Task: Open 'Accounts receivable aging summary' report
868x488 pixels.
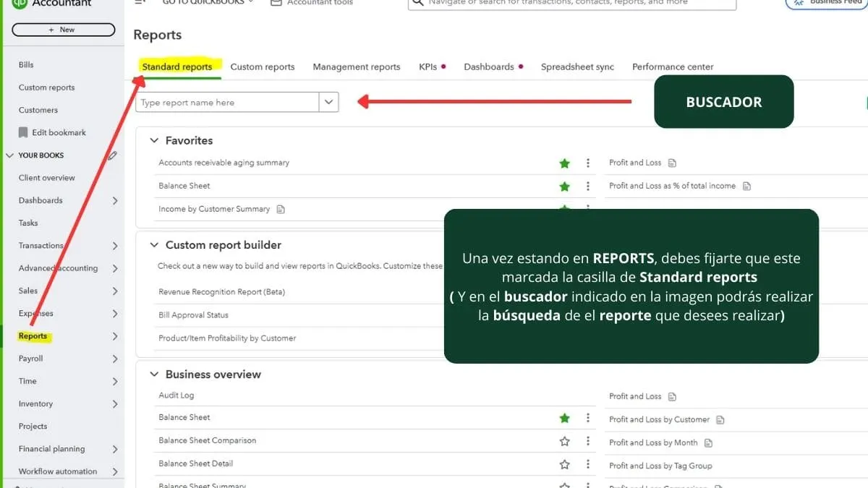Action: 224,163
